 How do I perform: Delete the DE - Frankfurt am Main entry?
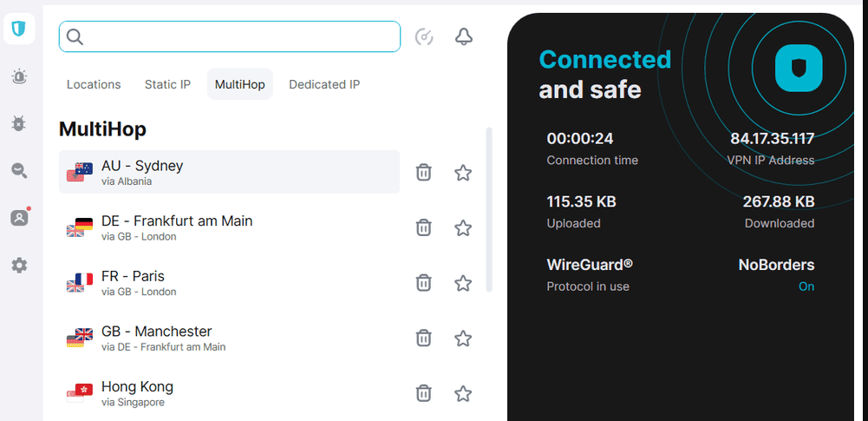pos(423,227)
